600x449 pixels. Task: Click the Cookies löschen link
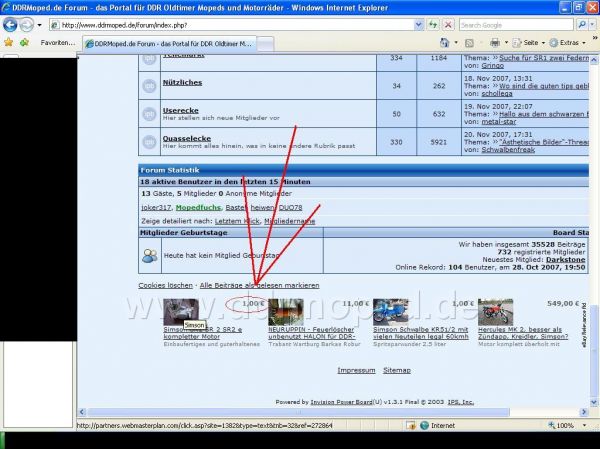(x=165, y=286)
